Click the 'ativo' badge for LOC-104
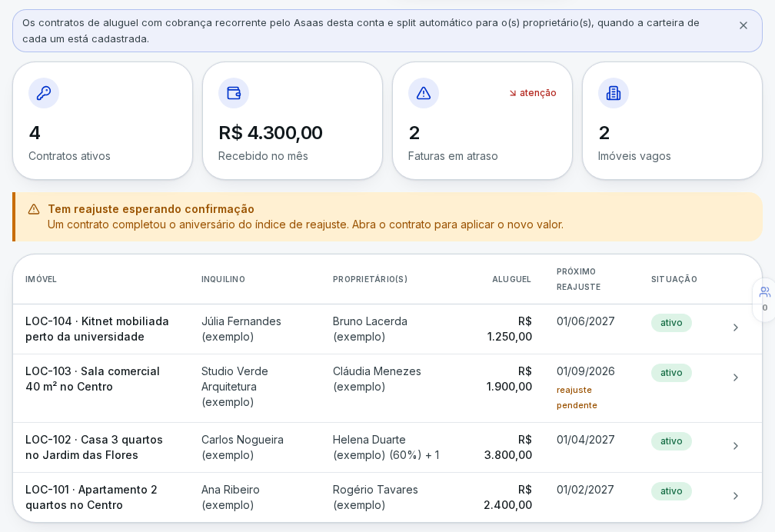The width and height of the screenshot is (775, 532). (x=671, y=323)
